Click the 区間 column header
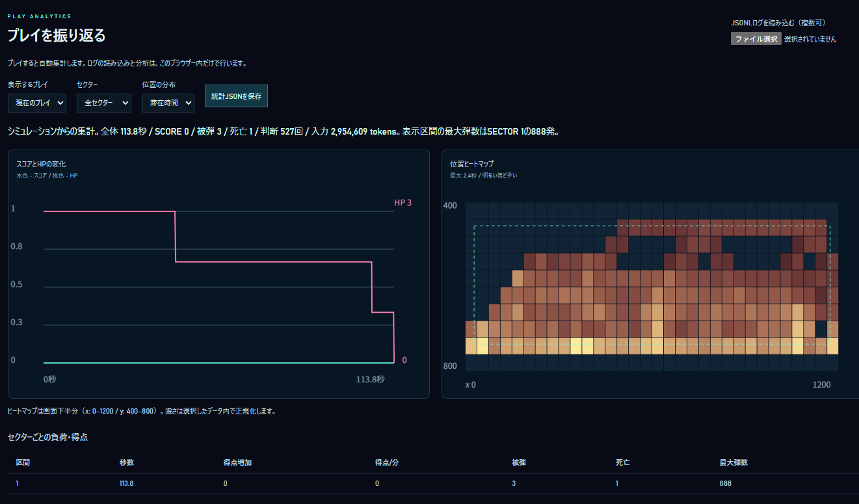 tap(23, 462)
